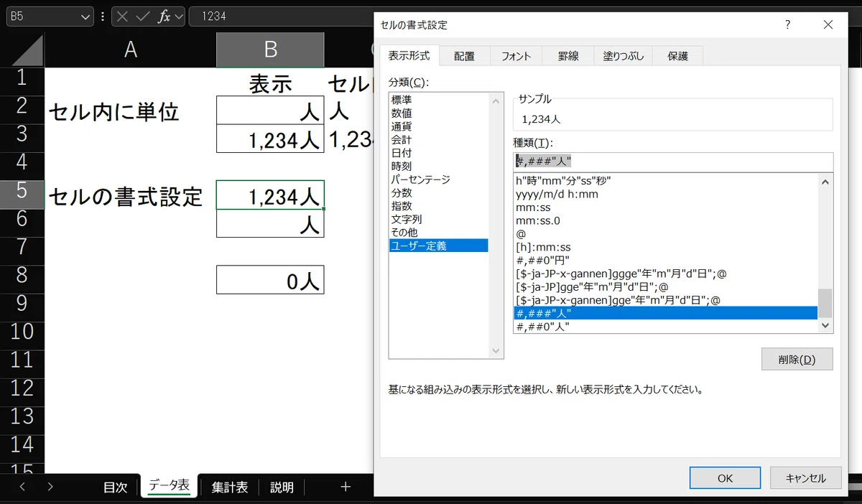Select format h"時"mm"分"ss"秒"
Viewport: 862px width, 504px height.
[666, 180]
